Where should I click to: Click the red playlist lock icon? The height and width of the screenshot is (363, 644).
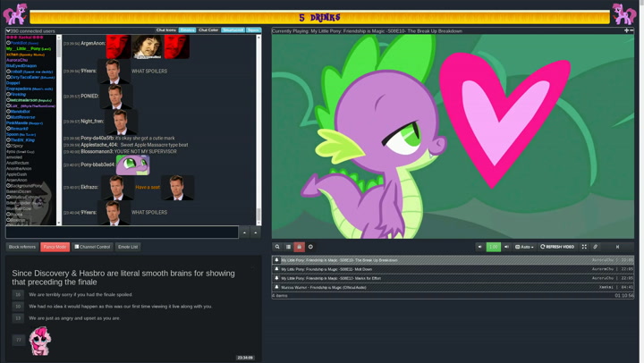click(299, 247)
